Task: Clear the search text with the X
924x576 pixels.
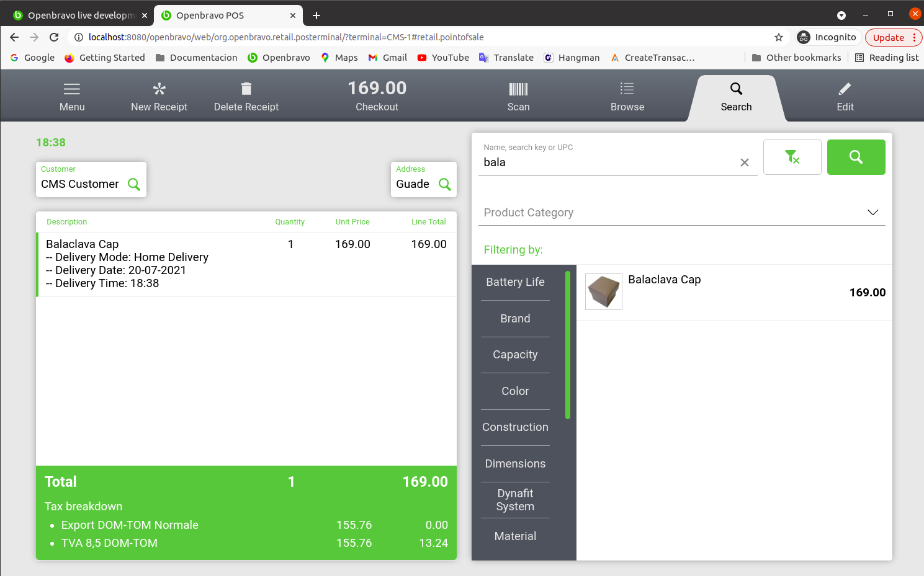Action: (744, 162)
